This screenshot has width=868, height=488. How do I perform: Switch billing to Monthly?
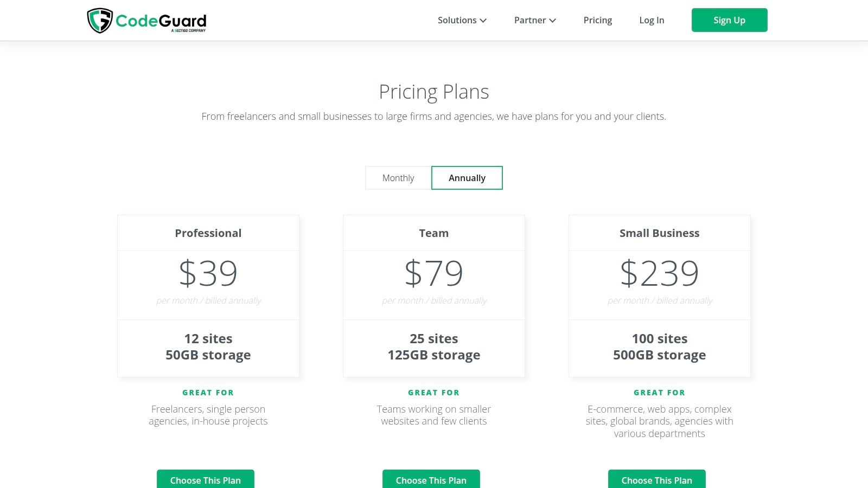pyautogui.click(x=398, y=178)
